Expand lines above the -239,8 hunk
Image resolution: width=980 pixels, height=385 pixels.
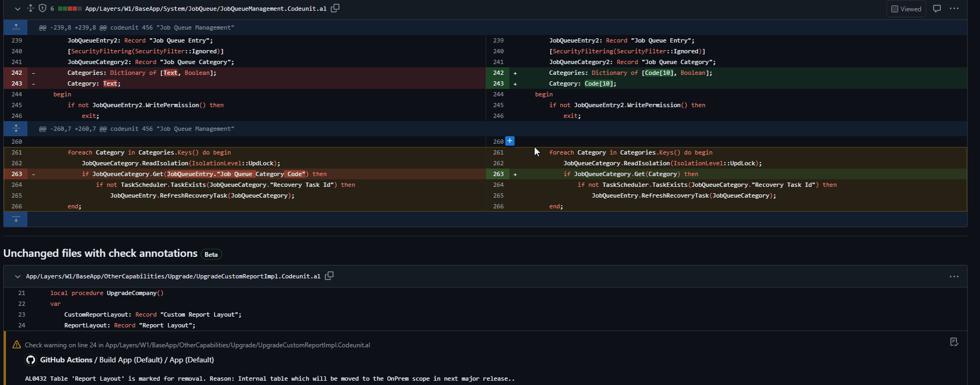click(x=16, y=27)
